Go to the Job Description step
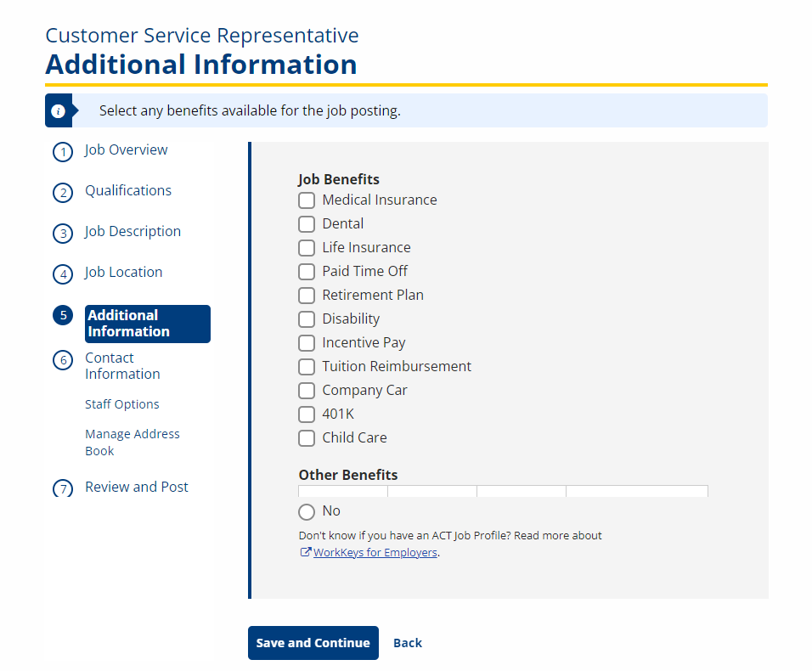The width and height of the screenshot is (812, 671). pyautogui.click(x=133, y=231)
